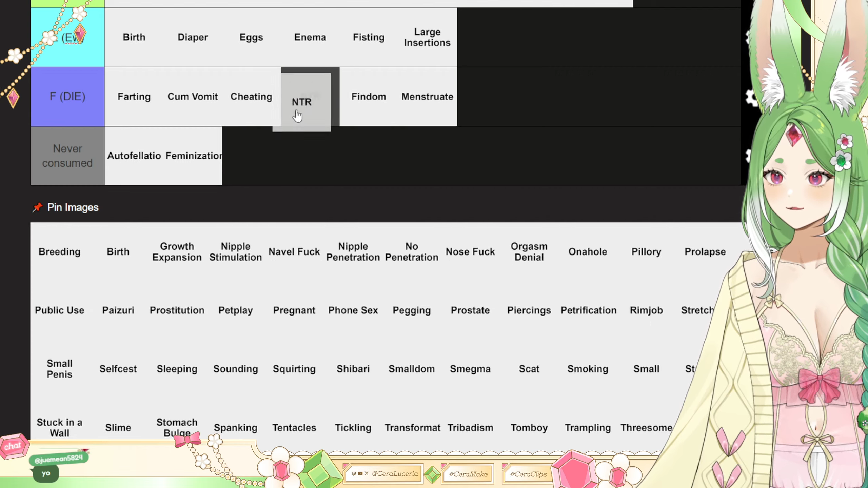Click the green diamond between overlay tags
Viewport: 868px width, 488px height.
(x=432, y=474)
